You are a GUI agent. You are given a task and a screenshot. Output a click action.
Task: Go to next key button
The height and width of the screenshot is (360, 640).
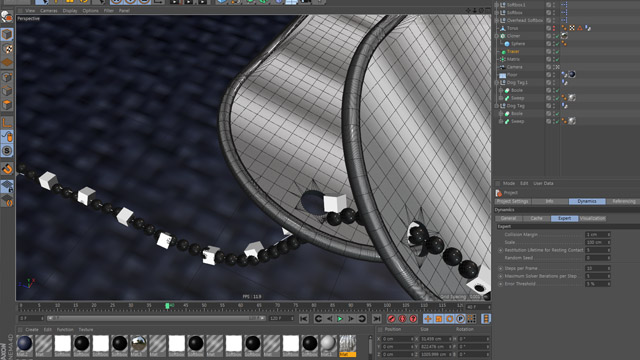[x=362, y=319]
